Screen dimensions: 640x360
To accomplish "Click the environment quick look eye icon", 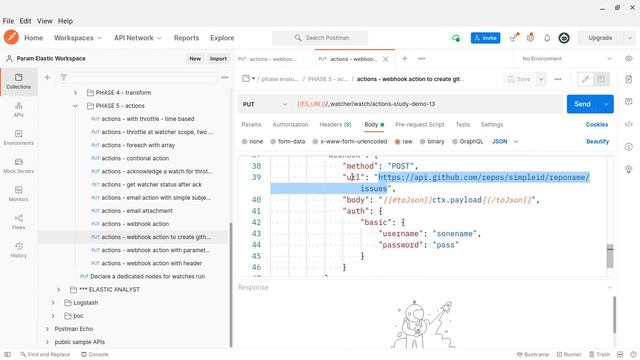I will 629,59.
